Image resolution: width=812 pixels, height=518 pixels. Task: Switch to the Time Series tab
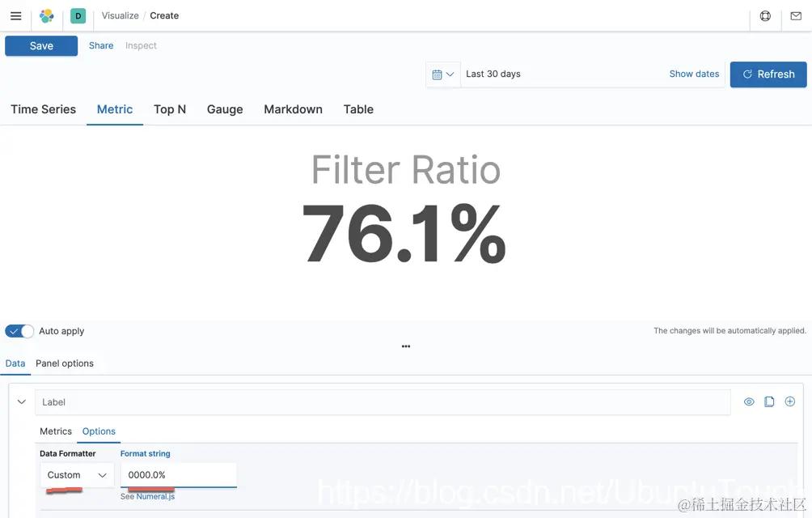[x=44, y=109]
